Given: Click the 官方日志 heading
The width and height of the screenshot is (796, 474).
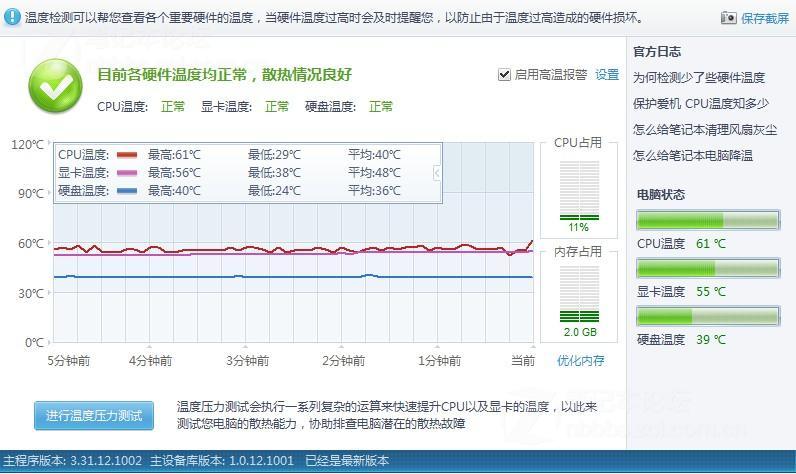Looking at the screenshot, I should coord(657,52).
